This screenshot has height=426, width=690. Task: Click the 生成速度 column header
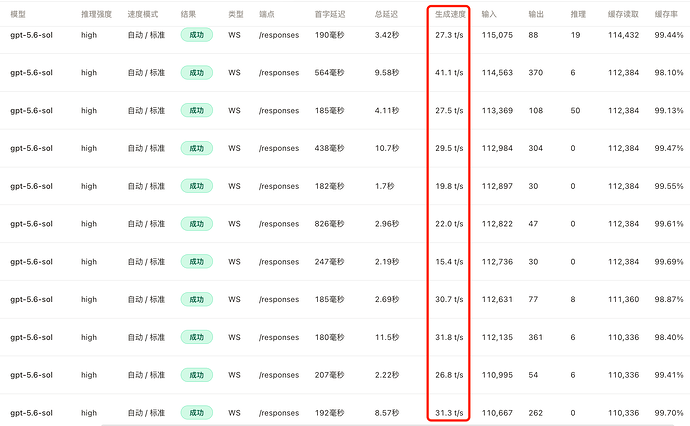[x=450, y=15]
